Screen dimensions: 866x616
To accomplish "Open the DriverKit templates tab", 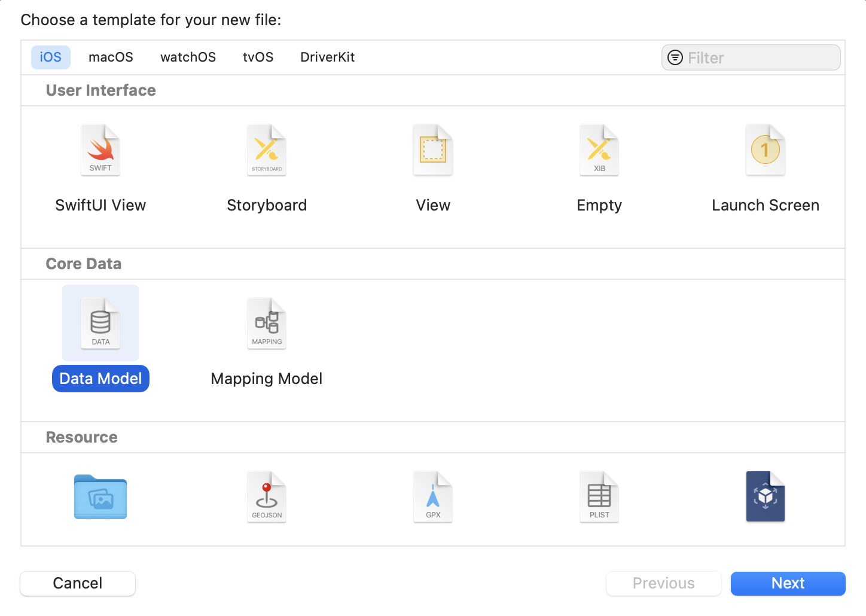I will 327,57.
